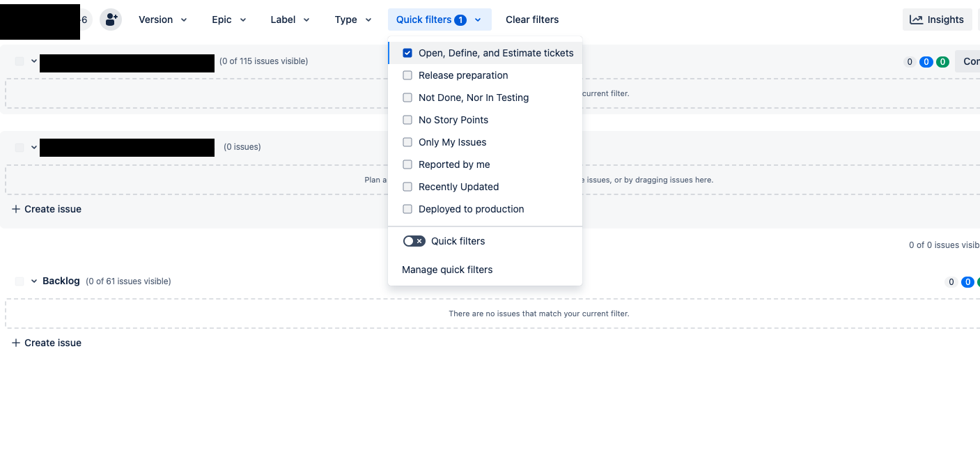Viewport: 980px width, 457px height.
Task: Click Create issue under the empty sprint
Action: (x=47, y=209)
